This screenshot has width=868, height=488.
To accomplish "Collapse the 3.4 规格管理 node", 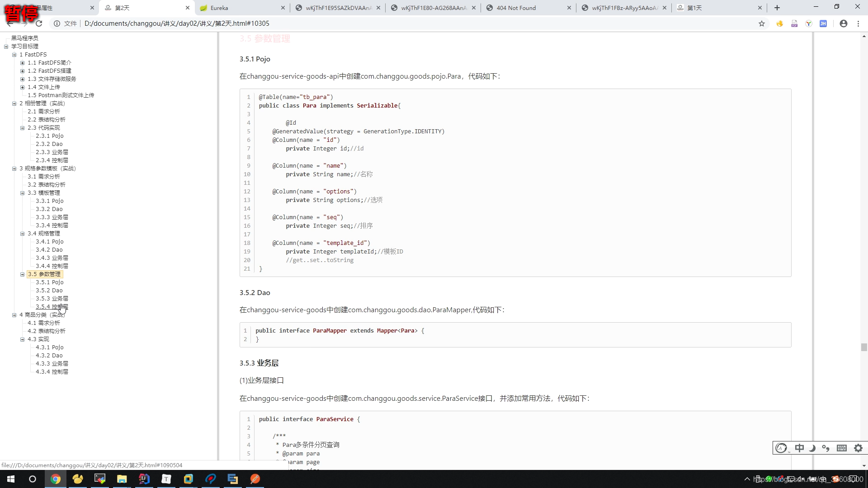I will coord(23,234).
